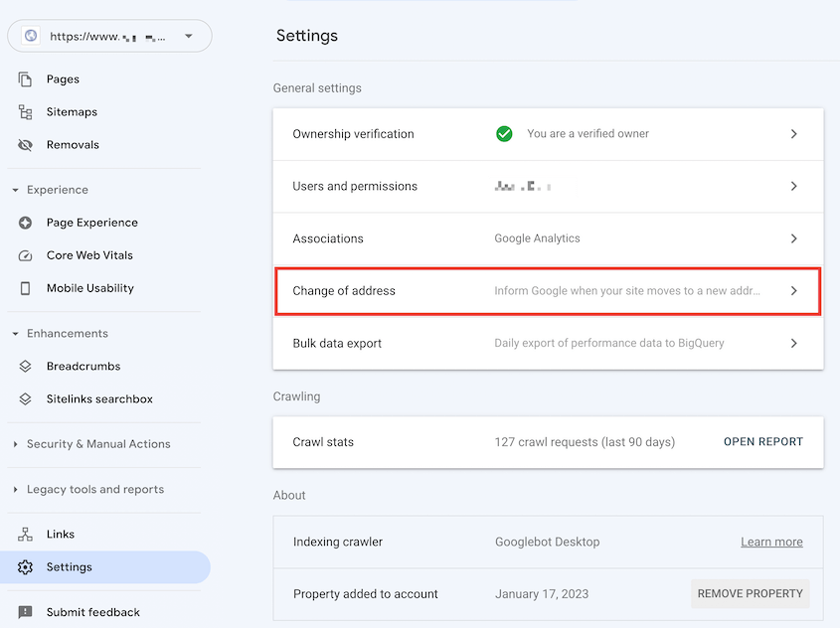Click the Links icon in sidebar
840x628 pixels.
[x=24, y=534]
